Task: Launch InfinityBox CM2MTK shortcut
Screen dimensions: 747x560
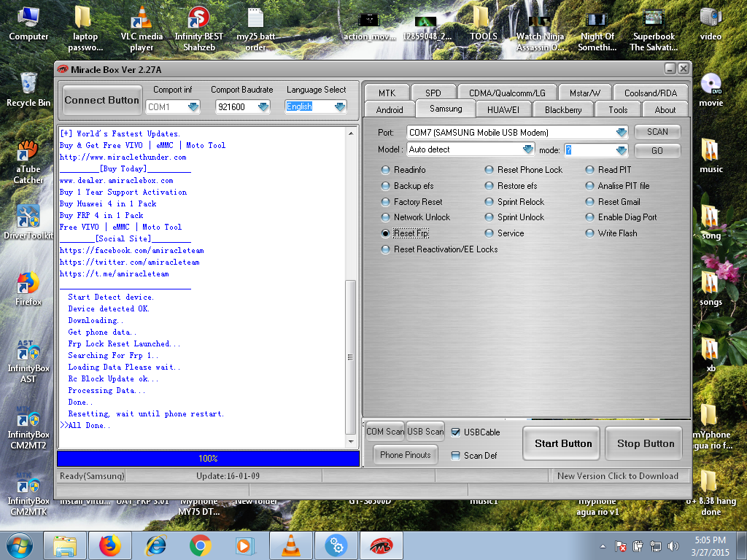Action: 28,494
